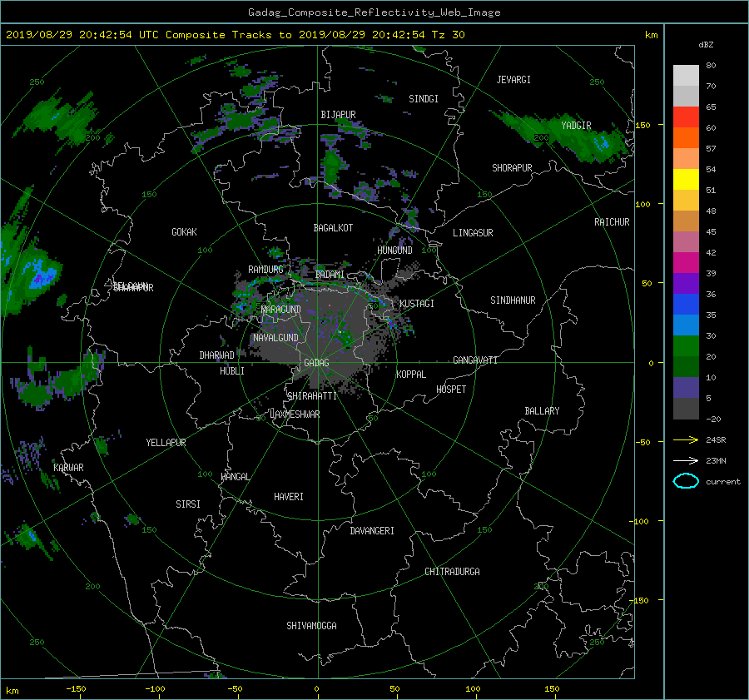The width and height of the screenshot is (749, 700).
Task: Click the -150 bottom axis tick label
Action: tap(76, 688)
